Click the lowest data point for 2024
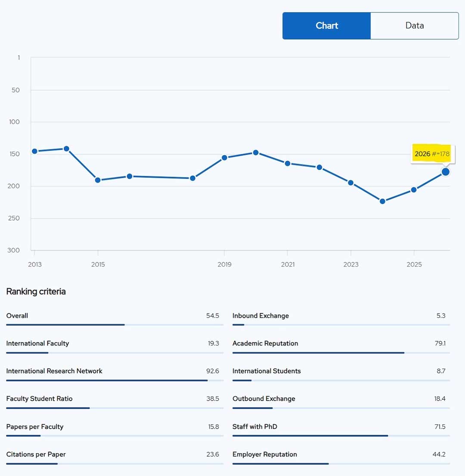The height and width of the screenshot is (476, 465). tap(382, 201)
